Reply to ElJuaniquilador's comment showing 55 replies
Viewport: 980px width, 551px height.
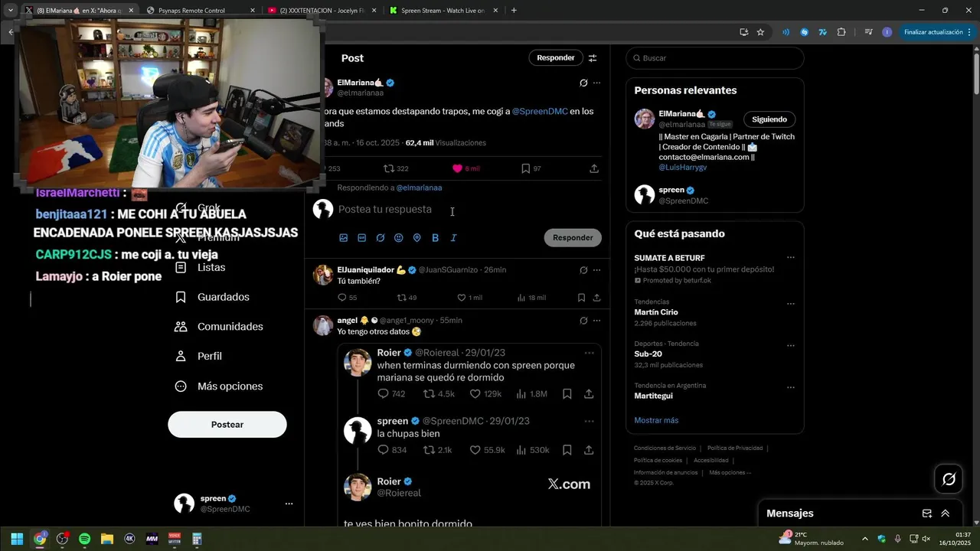tap(347, 298)
